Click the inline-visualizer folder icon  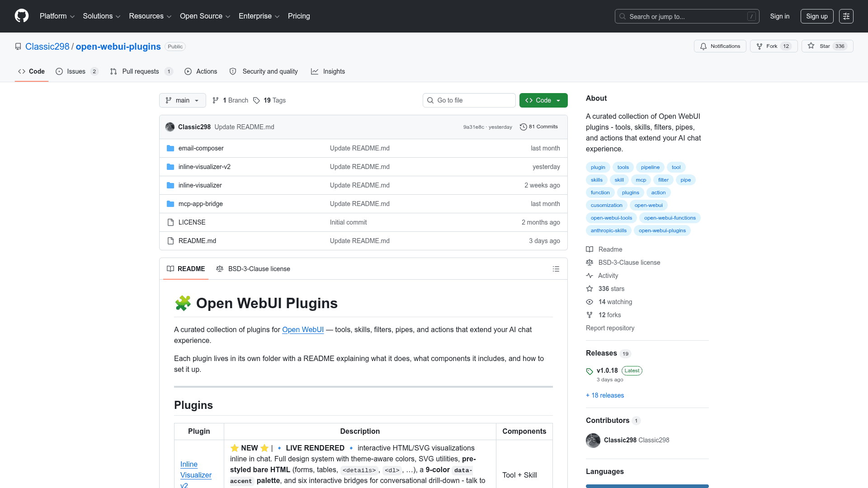click(170, 185)
